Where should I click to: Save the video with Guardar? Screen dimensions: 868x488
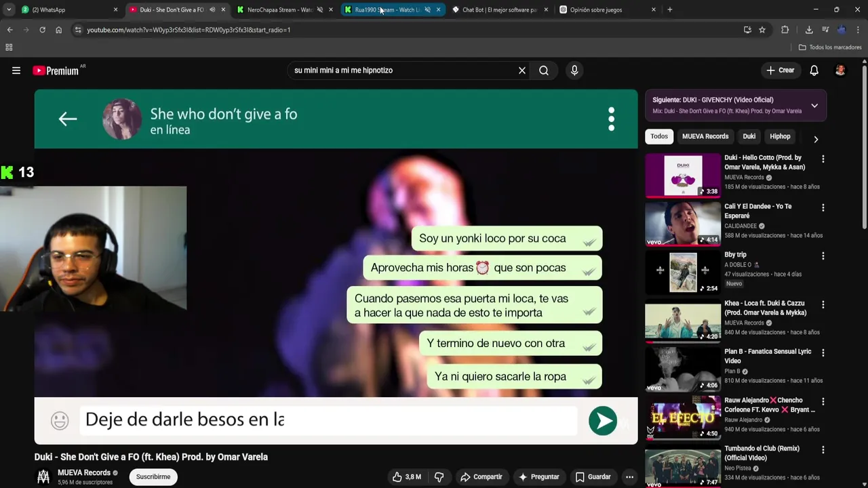point(593,477)
